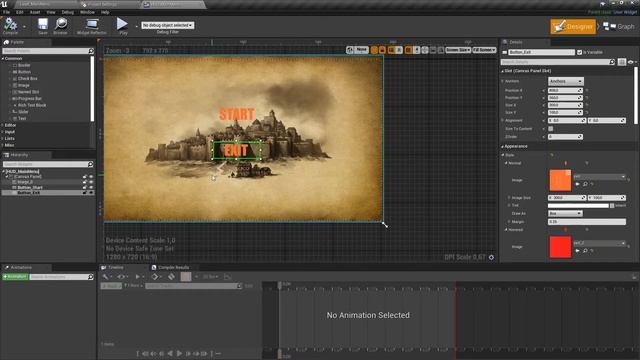Click the search icon in Details search box
Screen dimensions: 640x360
point(612,62)
